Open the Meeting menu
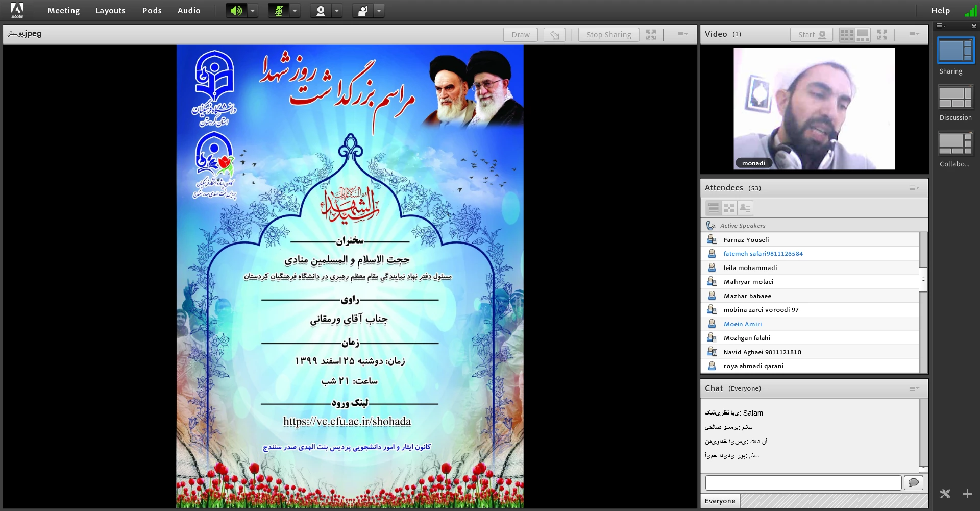This screenshot has width=980, height=511. pyautogui.click(x=63, y=11)
